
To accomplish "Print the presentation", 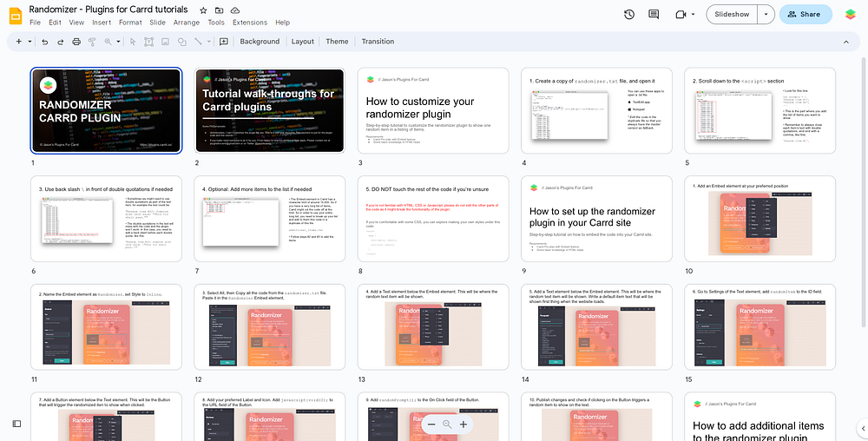I will pyautogui.click(x=76, y=42).
